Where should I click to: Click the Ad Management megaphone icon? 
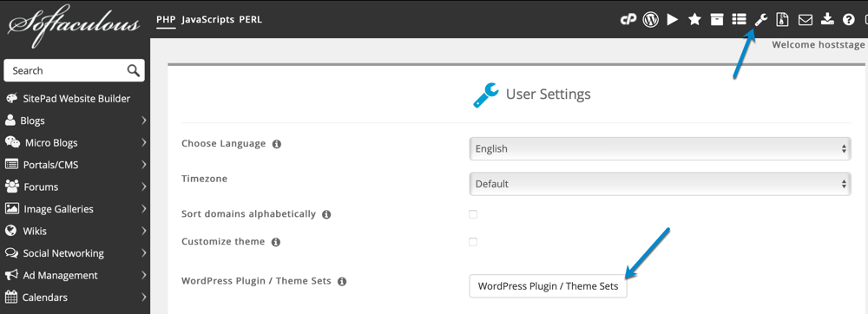(x=11, y=275)
